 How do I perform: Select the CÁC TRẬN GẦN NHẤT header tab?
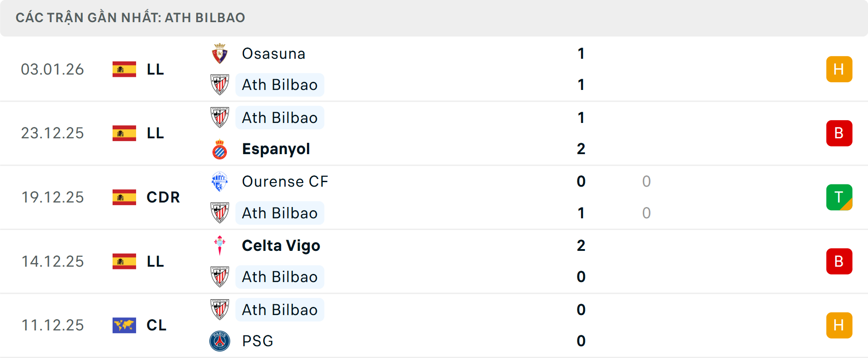(x=131, y=18)
